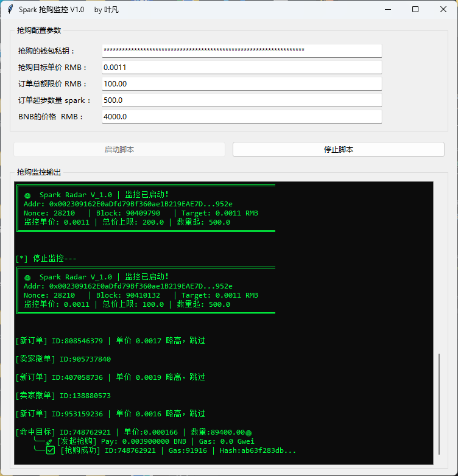Click the minimum spark quantity field 500.0
This screenshot has height=476, width=458.
[x=242, y=100]
